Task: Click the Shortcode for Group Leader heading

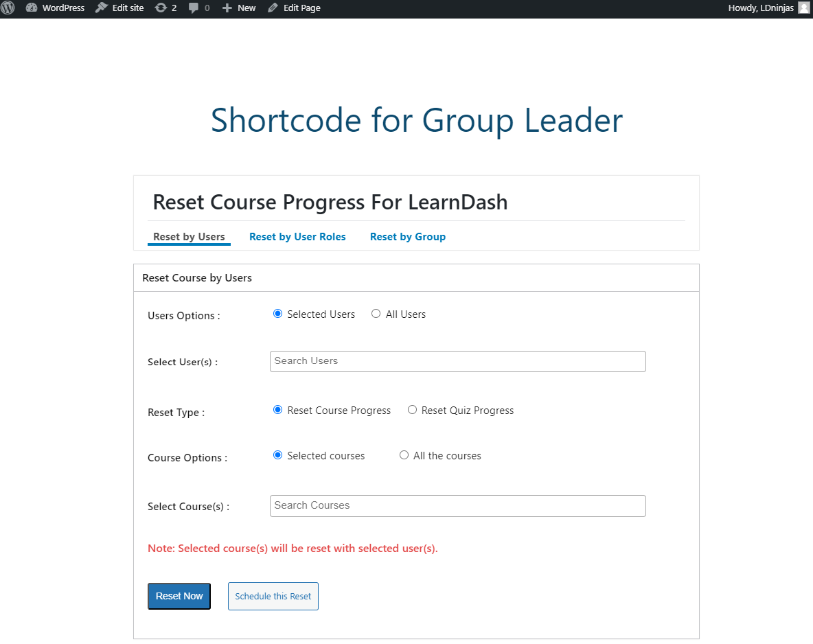Action: click(417, 120)
